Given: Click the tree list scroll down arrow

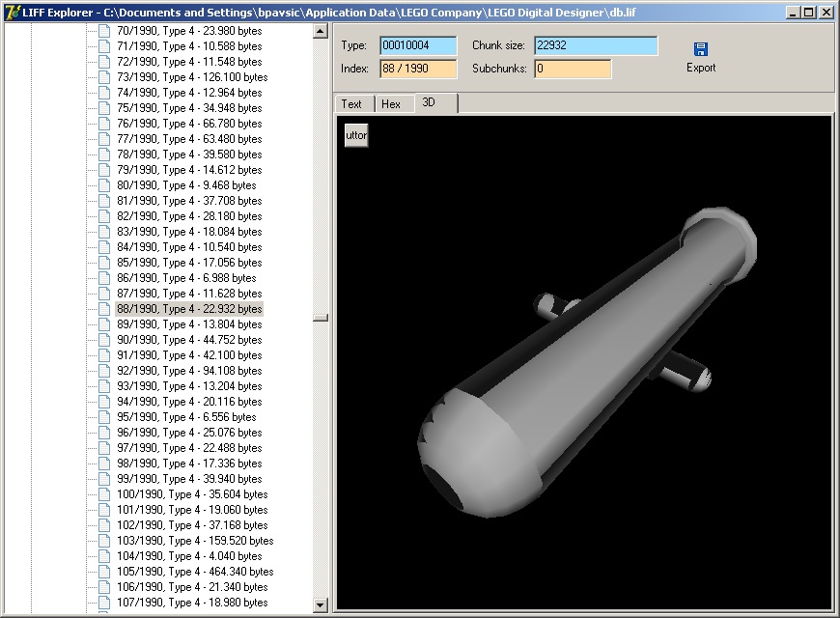Looking at the screenshot, I should (321, 604).
